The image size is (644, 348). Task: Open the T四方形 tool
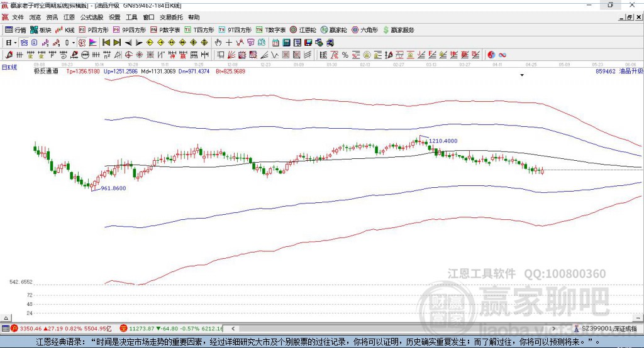[x=199, y=30]
